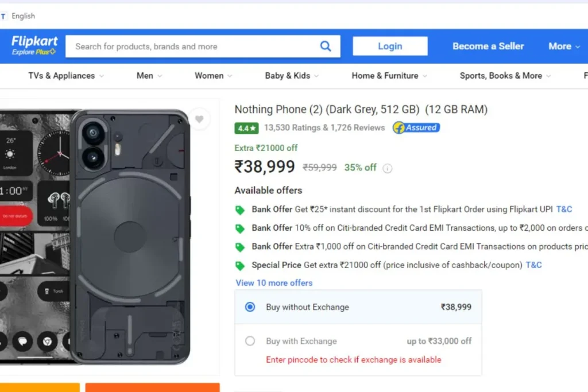Click the Nothing Phone (2) product title
Screen dimensions: 588x392
(x=361, y=110)
